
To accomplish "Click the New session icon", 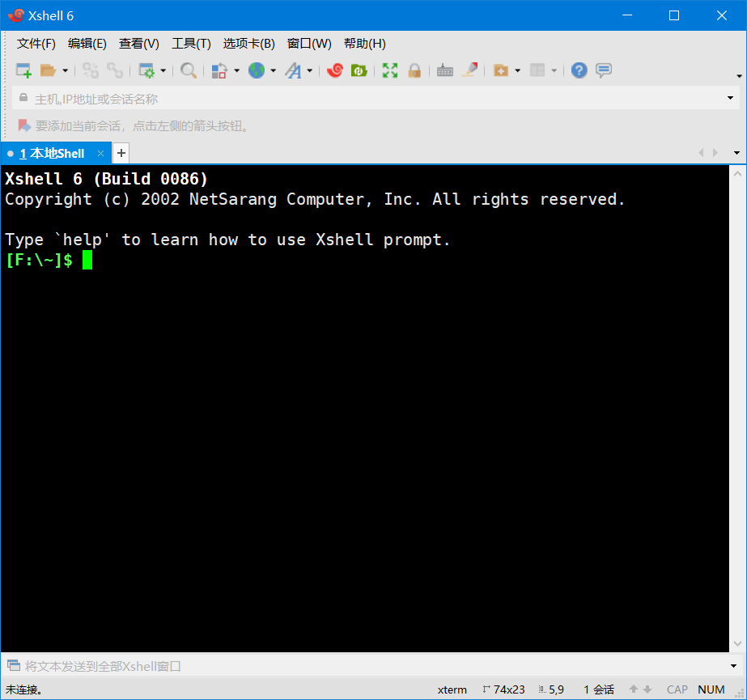I will tap(23, 70).
